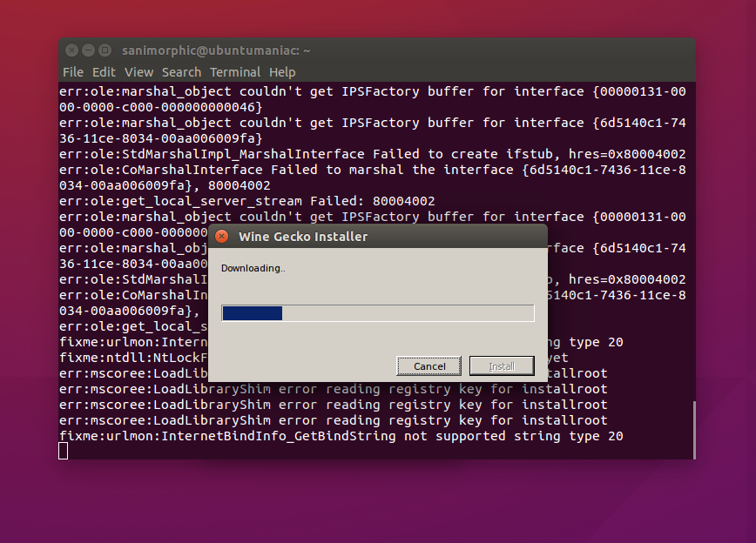Open the Terminal menu

coord(235,72)
